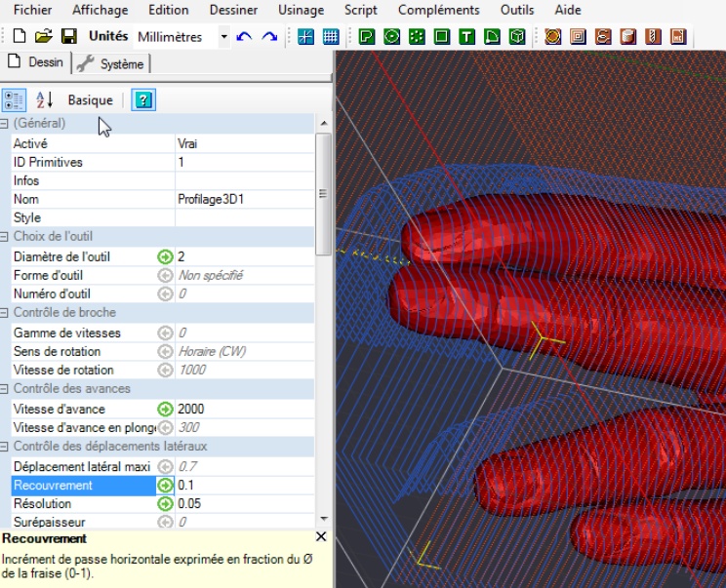Sort properties alphabetically
Screen dimensions: 726x588
(x=45, y=99)
